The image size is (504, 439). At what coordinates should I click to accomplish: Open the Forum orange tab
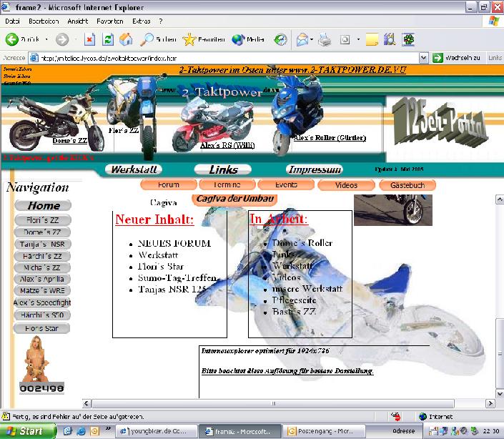coord(169,184)
